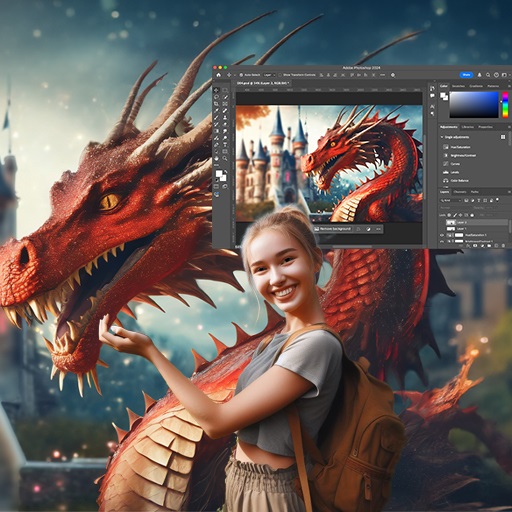The width and height of the screenshot is (512, 512).
Task: Select the Move tool in toolbar
Action: pyautogui.click(x=216, y=90)
